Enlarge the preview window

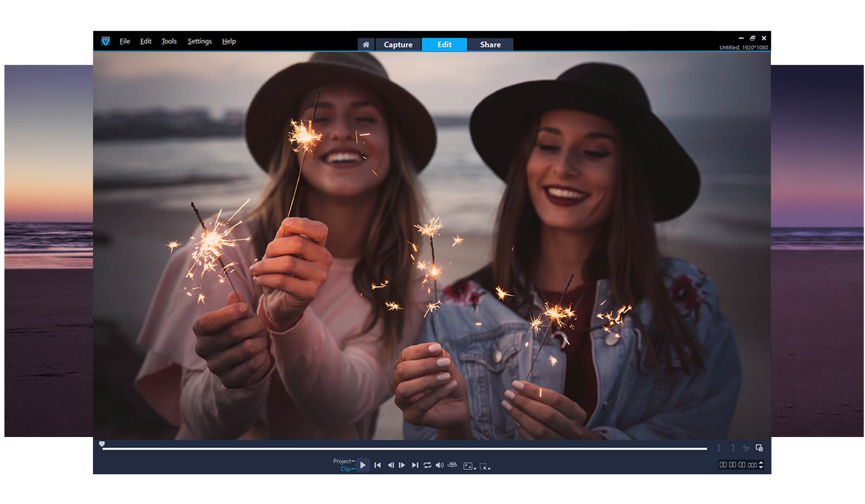(759, 448)
